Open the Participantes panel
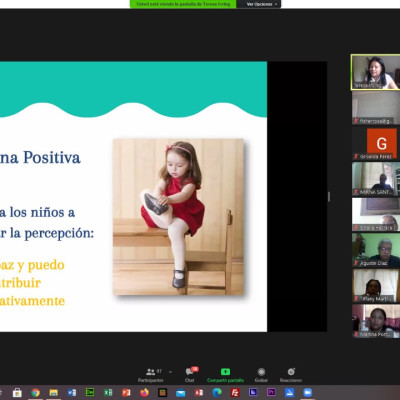Image resolution: width=400 pixels, height=400 pixels. pyautogui.click(x=150, y=375)
